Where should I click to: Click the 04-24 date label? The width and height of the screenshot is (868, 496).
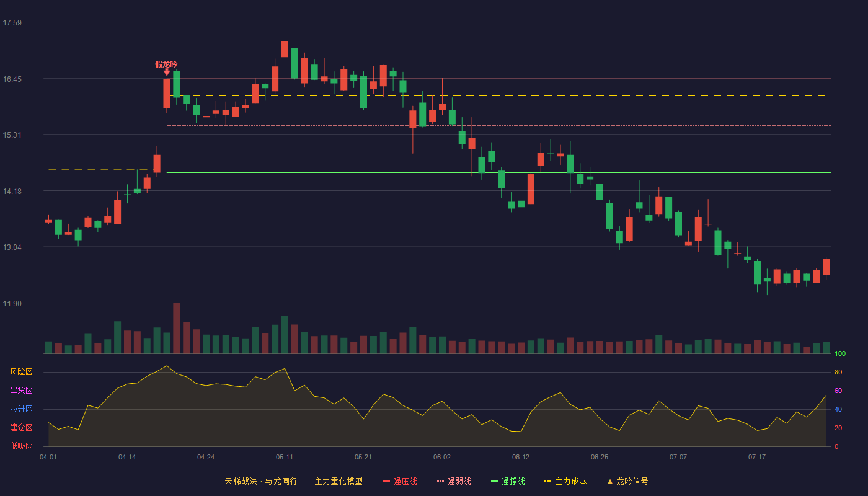pos(206,457)
